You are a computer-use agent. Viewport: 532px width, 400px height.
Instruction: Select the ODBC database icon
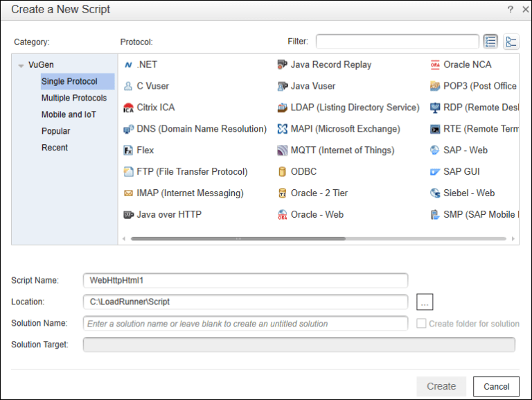point(283,172)
